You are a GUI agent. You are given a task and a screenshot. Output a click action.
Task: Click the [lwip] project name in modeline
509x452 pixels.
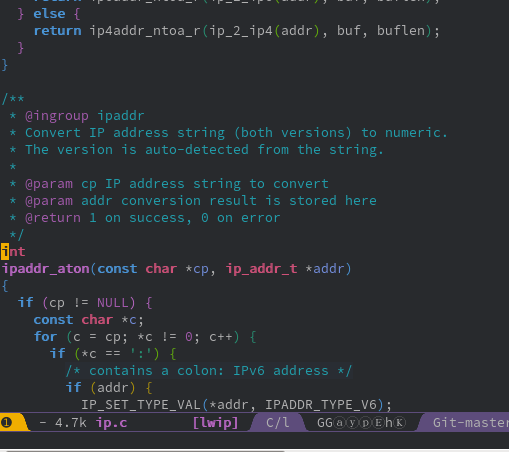(215, 423)
